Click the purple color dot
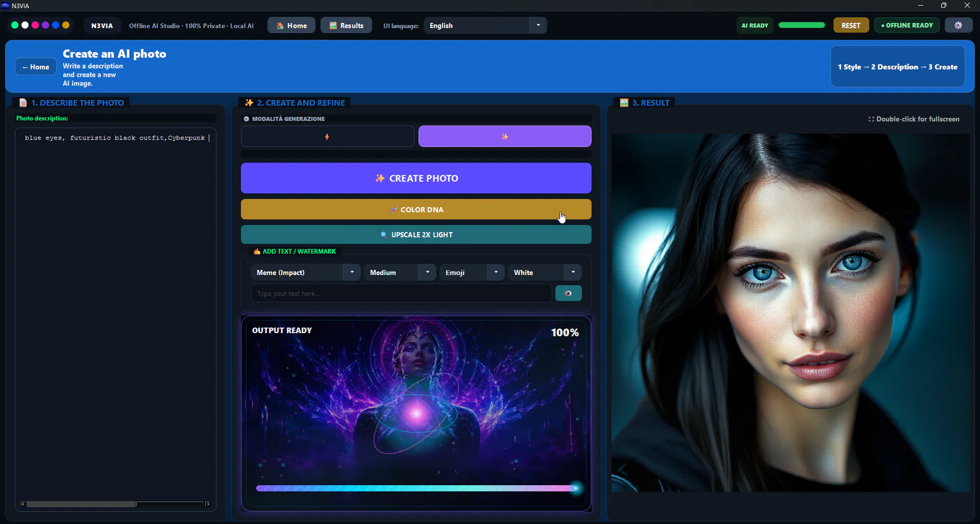 (45, 25)
